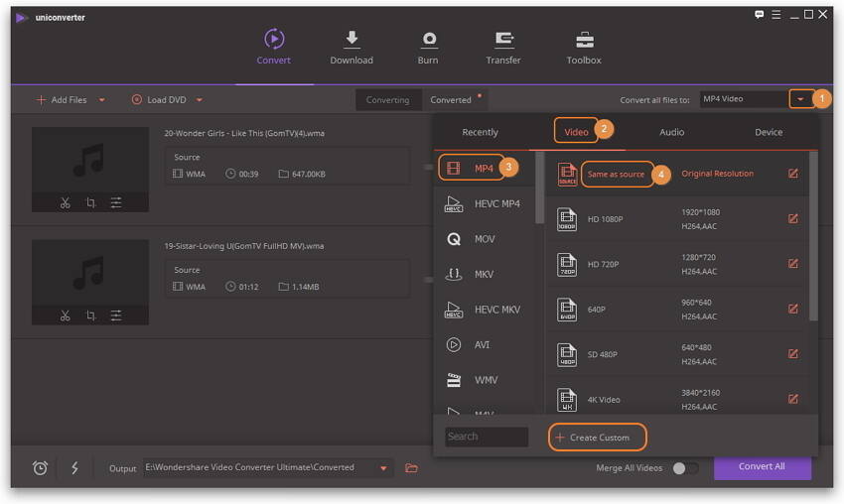844x504 pixels.
Task: Click the Load DVD button
Action: [x=159, y=100]
